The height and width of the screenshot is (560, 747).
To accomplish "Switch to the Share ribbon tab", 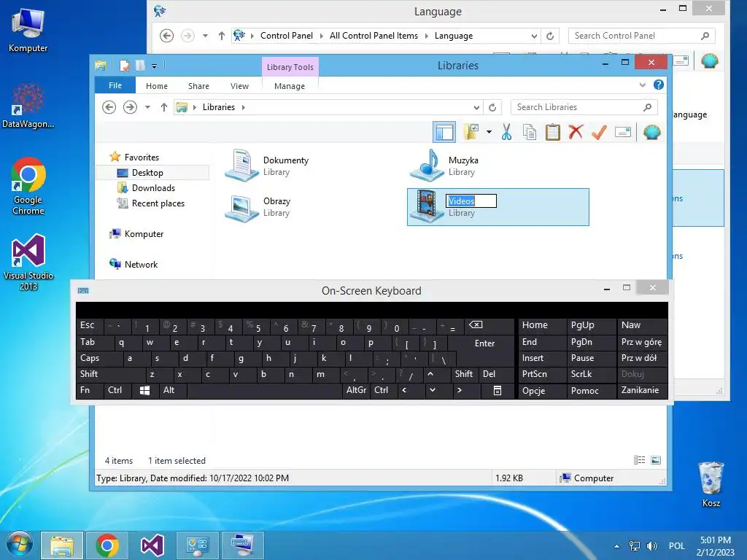I will coord(198,86).
